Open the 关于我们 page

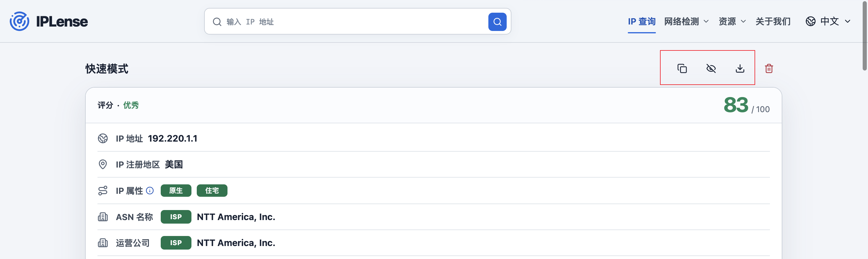point(773,22)
